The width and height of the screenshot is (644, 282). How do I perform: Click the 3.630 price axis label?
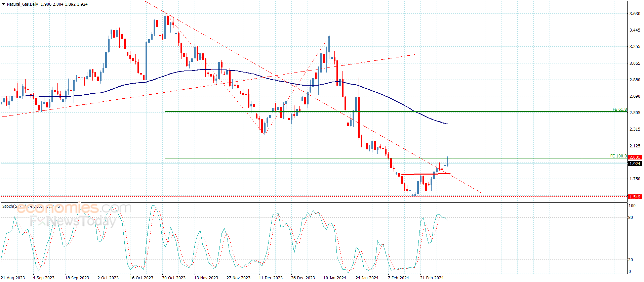635,14
